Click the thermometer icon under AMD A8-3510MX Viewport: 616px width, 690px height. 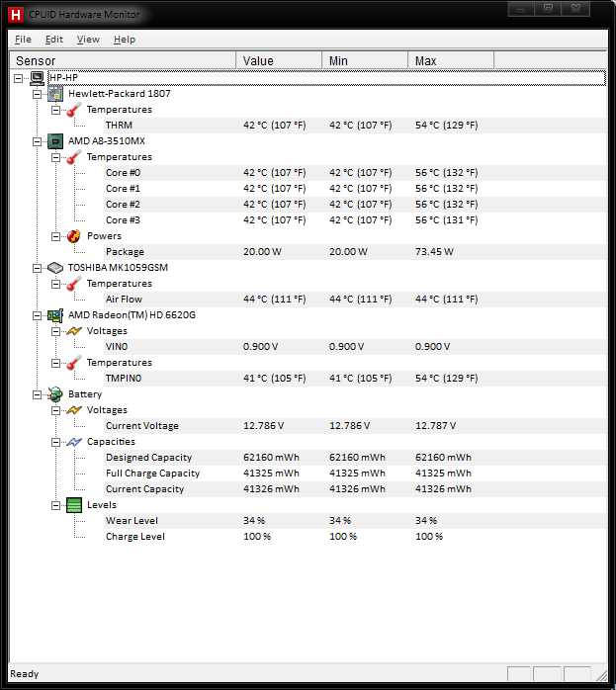74,157
